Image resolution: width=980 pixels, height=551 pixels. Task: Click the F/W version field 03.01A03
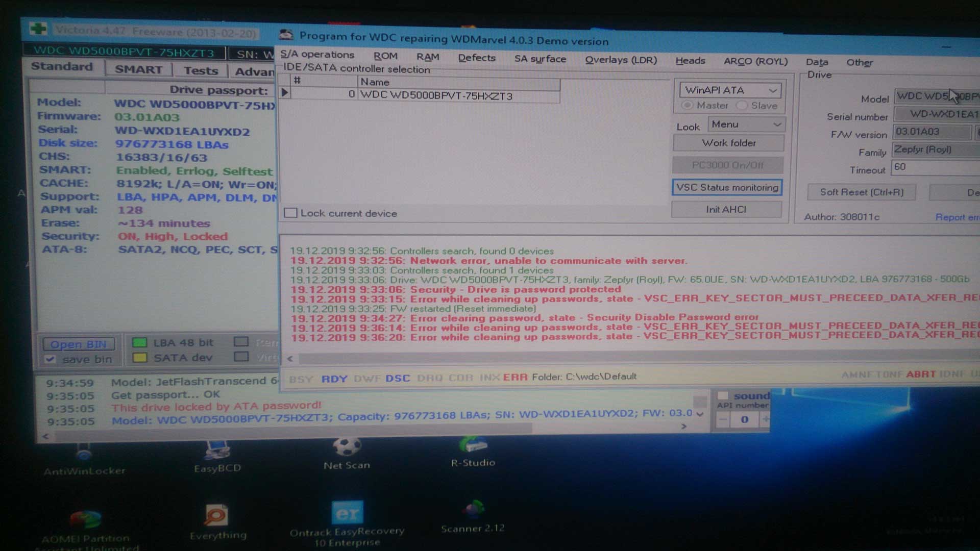pyautogui.click(x=932, y=132)
